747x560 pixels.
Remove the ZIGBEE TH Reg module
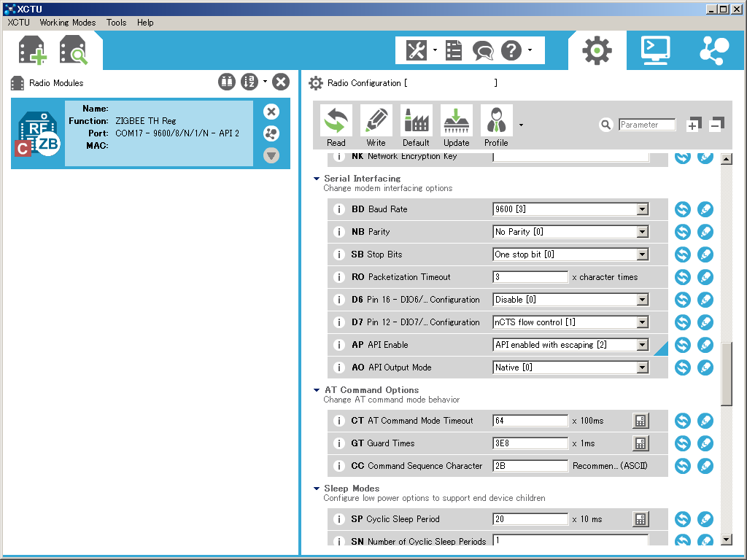pyautogui.click(x=271, y=112)
